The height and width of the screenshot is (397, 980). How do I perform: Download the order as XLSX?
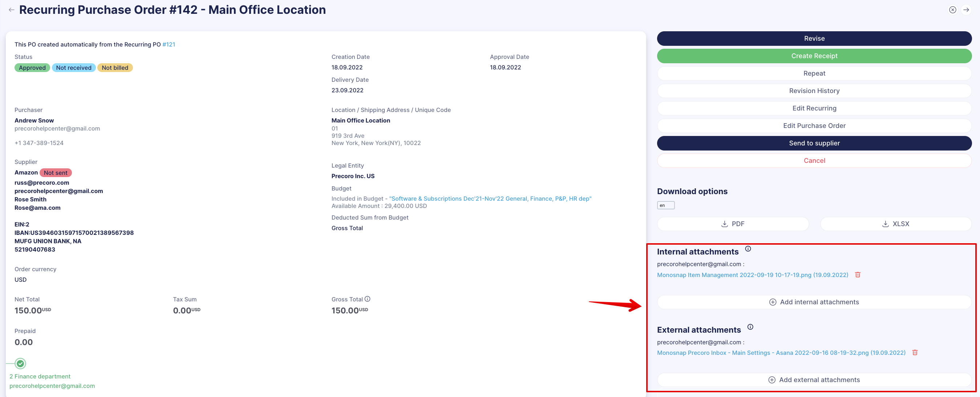[x=895, y=224]
